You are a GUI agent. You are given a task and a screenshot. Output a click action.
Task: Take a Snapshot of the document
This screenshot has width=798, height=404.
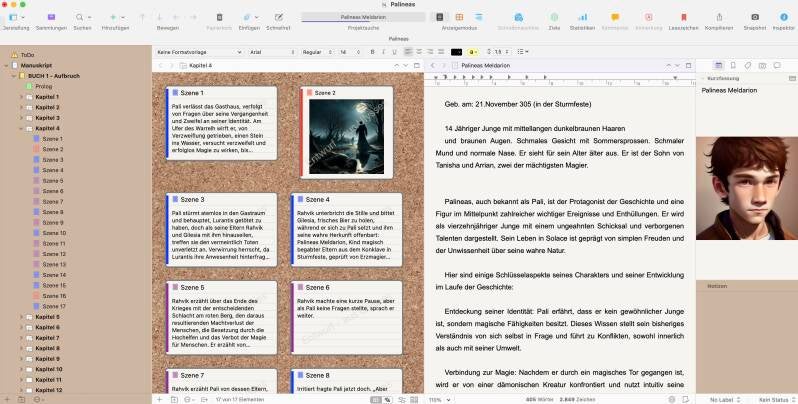(754, 18)
